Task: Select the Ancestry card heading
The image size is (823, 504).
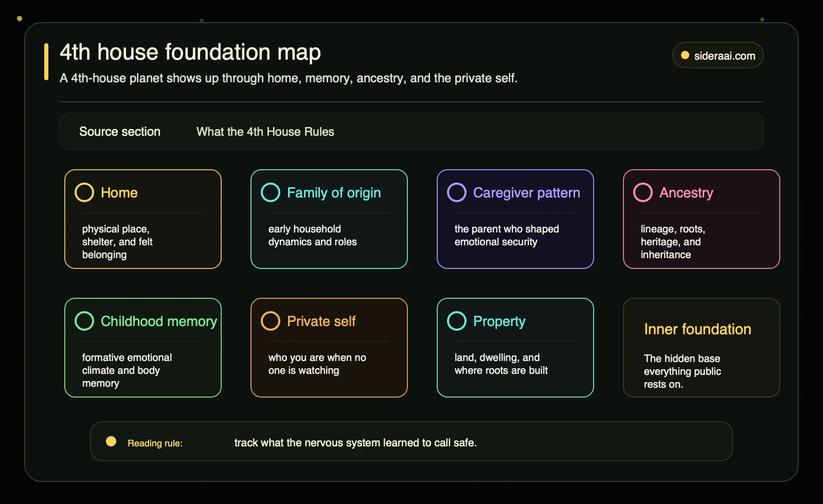Action: tap(686, 193)
